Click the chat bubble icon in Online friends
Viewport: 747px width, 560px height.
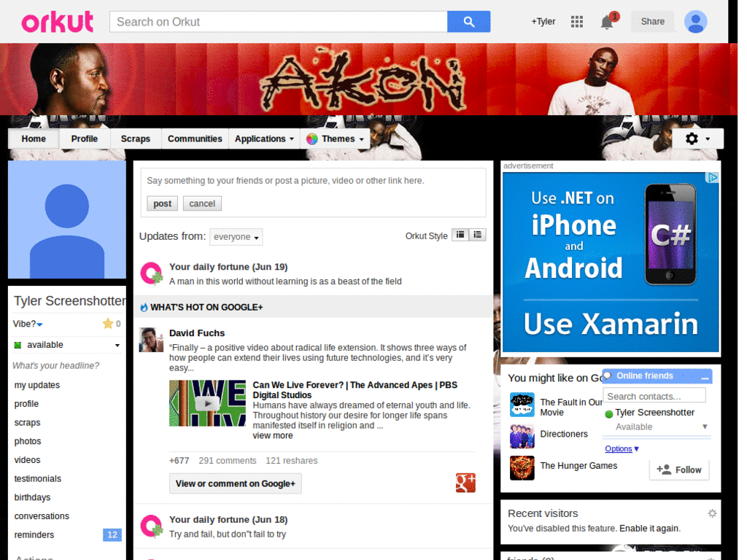coord(608,376)
